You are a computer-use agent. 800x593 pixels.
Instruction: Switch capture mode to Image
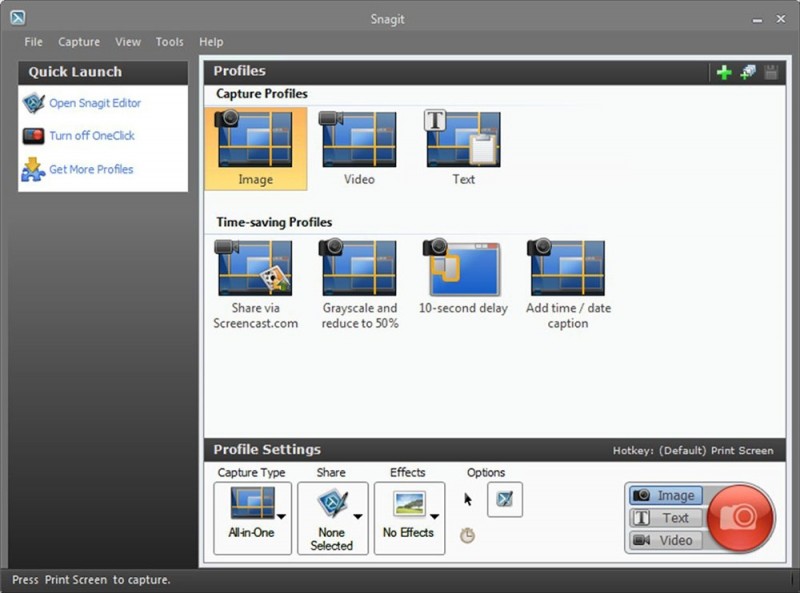(665, 495)
